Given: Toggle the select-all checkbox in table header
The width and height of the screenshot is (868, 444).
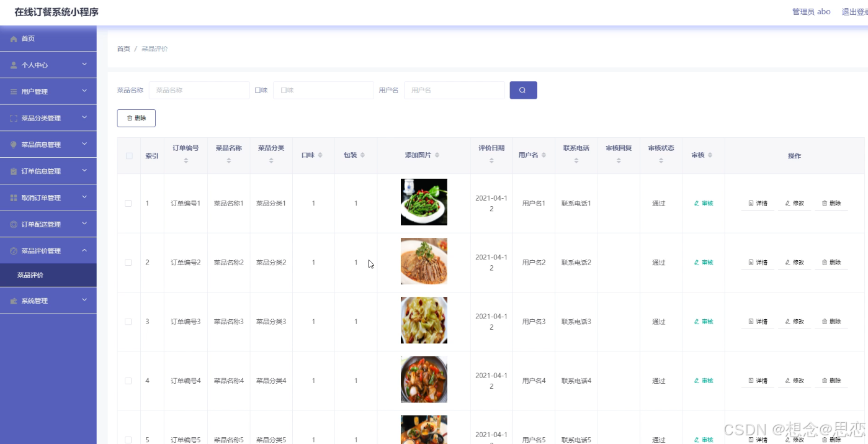Looking at the screenshot, I should coord(129,156).
